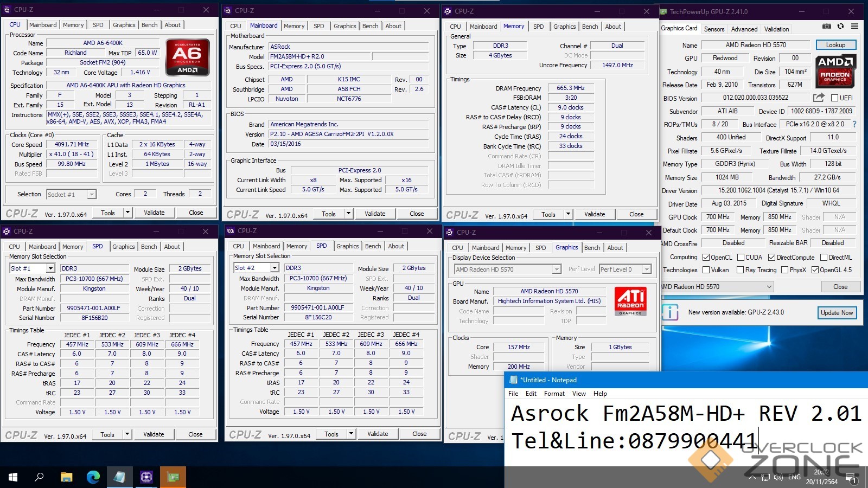The image size is (868, 488).
Task: Switch to the Sensors tab in GPU-Z
Action: 714,29
